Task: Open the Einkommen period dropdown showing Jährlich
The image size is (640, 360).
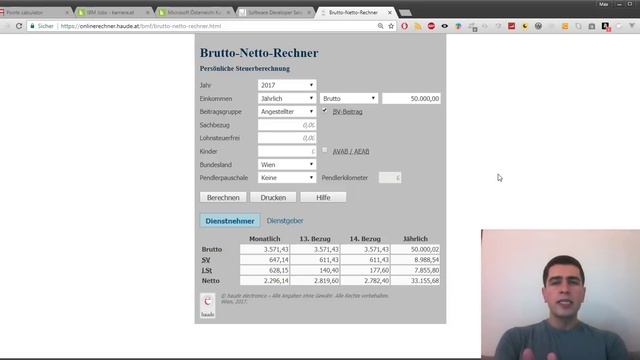Action: point(287,98)
